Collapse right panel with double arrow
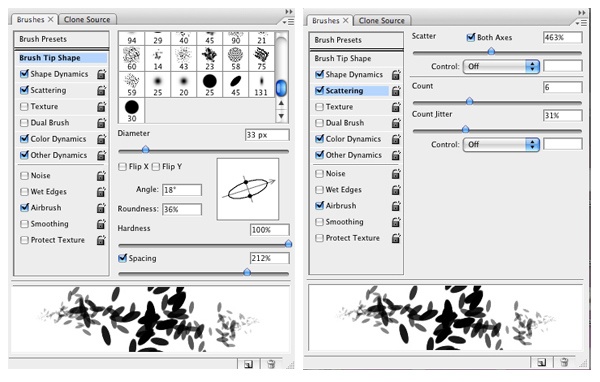Image resolution: width=600 pixels, height=382 pixels. pos(582,13)
